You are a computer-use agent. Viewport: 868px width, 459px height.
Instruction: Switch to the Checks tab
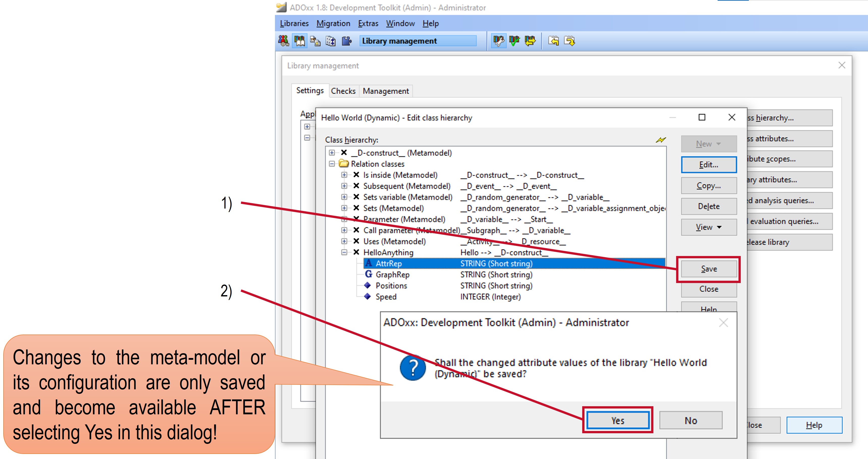343,91
